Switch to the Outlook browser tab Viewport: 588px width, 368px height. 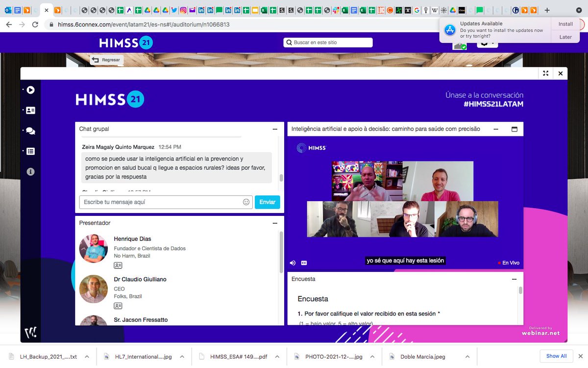coord(8,10)
